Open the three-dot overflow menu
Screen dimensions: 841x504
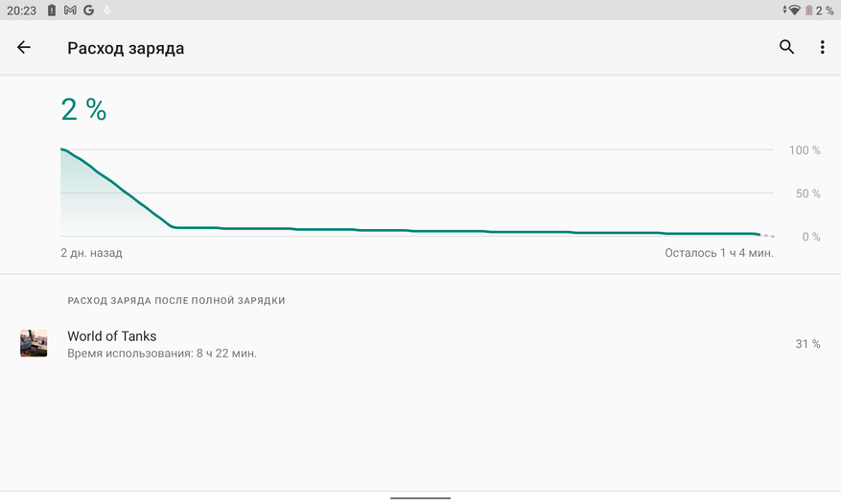tap(822, 47)
